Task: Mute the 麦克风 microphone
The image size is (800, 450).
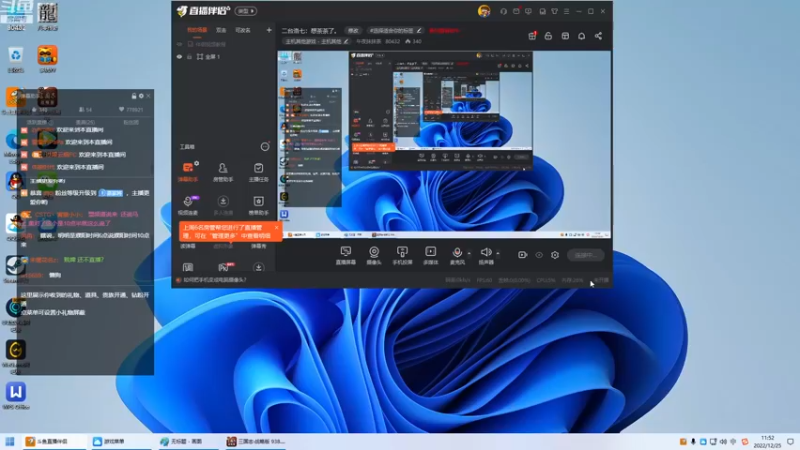Action: click(457, 255)
